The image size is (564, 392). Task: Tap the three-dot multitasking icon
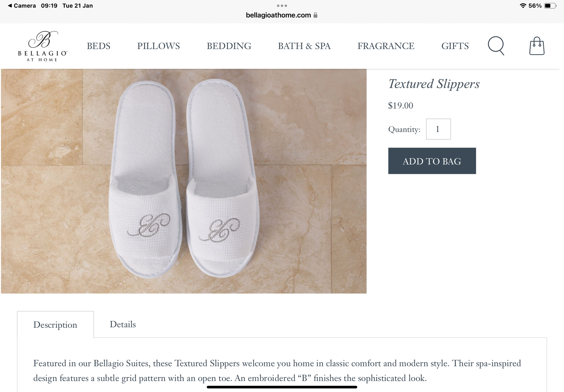point(282,6)
